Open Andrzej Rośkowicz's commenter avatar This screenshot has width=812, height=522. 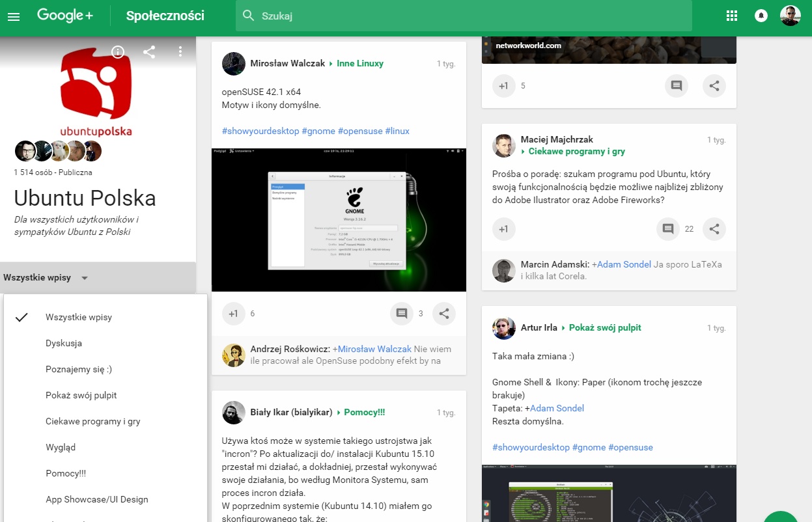(234, 355)
